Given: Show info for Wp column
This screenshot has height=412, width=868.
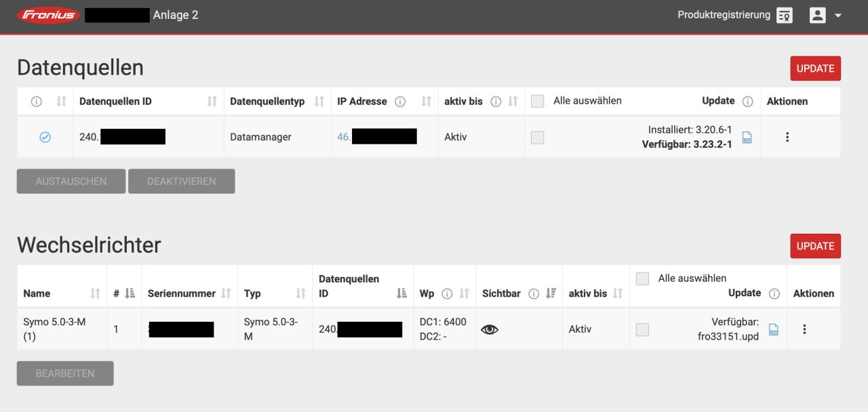Looking at the screenshot, I should [447, 293].
